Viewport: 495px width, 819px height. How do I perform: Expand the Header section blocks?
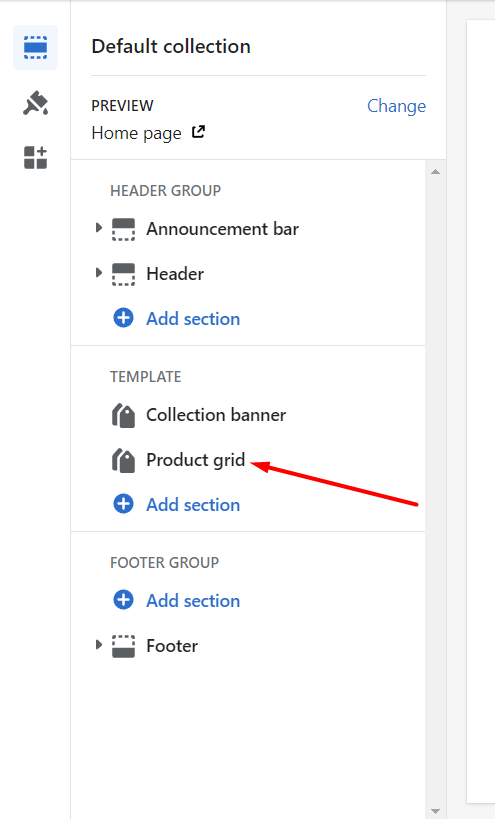point(98,273)
